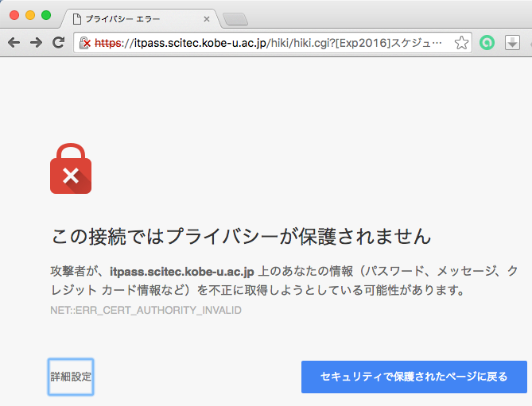Screen dimensions: 532x406
Task: Click the green circular extension icon
Action: pyautogui.click(x=487, y=43)
